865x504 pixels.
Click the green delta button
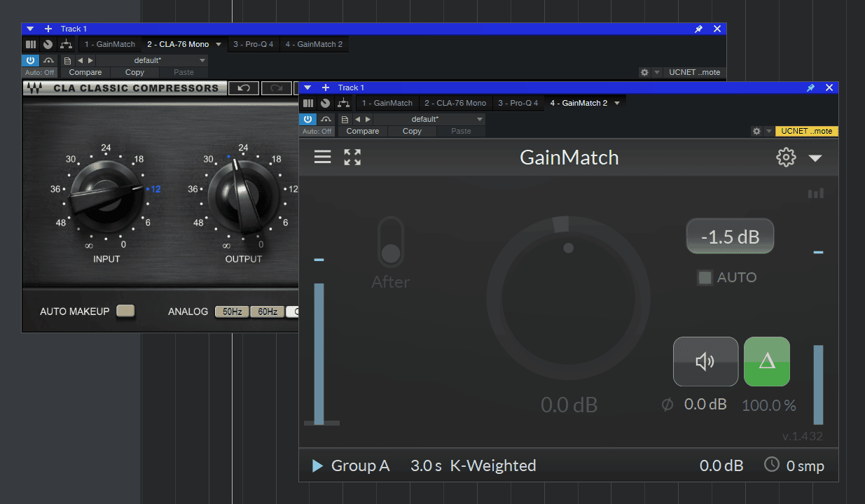(767, 361)
